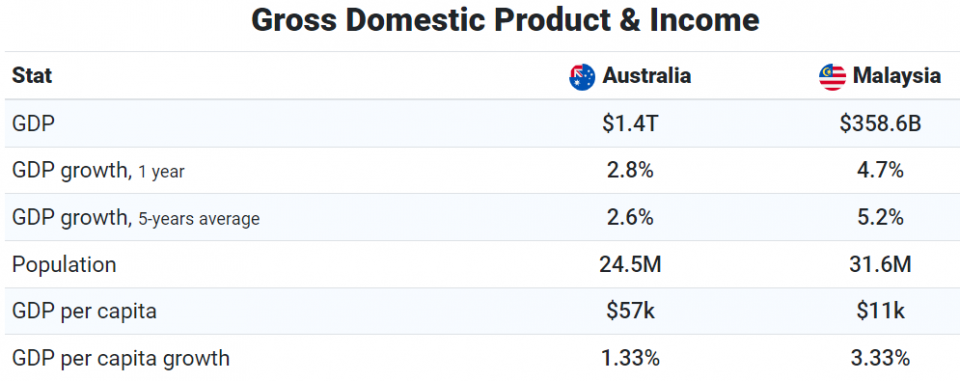
Task: Select Australia's 2.8% one-year growth
Action: point(630,171)
